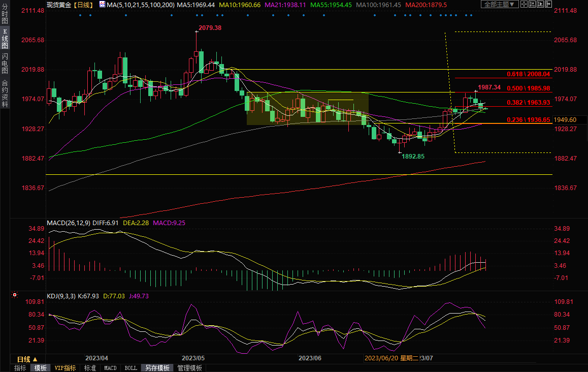Toggle the BOLL indicator template
This screenshot has height=372, width=588.
point(130,368)
